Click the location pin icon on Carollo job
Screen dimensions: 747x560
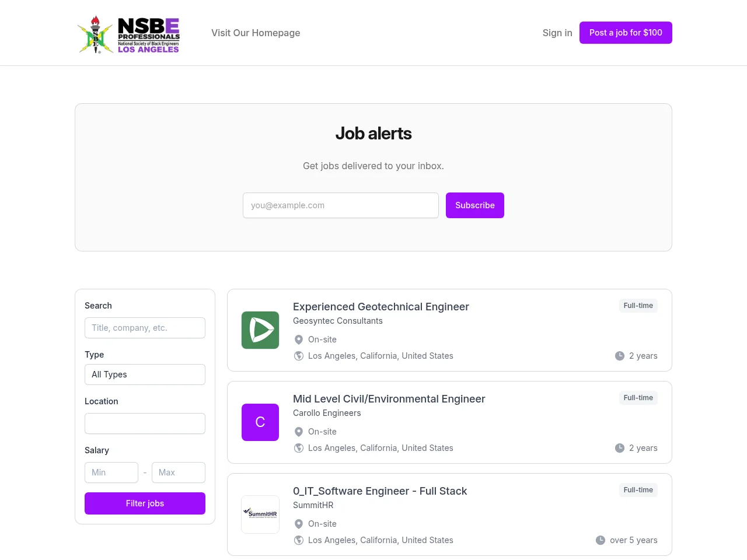[x=299, y=432]
